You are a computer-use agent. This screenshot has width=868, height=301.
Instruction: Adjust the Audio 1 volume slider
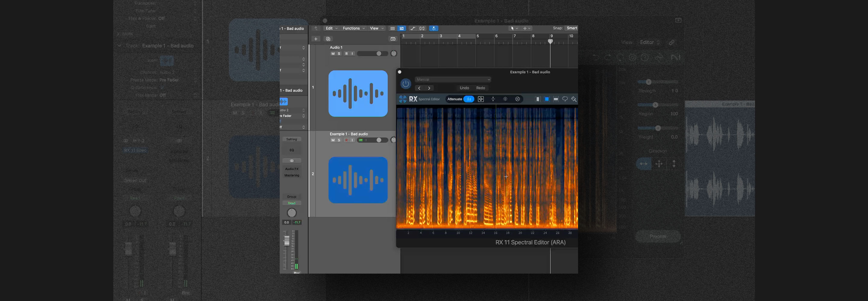tap(372, 54)
